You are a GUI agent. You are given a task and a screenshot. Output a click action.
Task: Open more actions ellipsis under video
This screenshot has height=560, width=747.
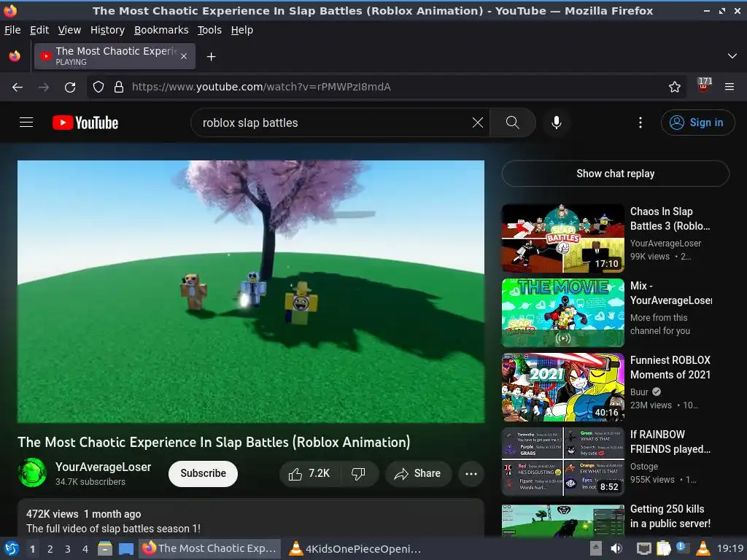[x=471, y=474]
